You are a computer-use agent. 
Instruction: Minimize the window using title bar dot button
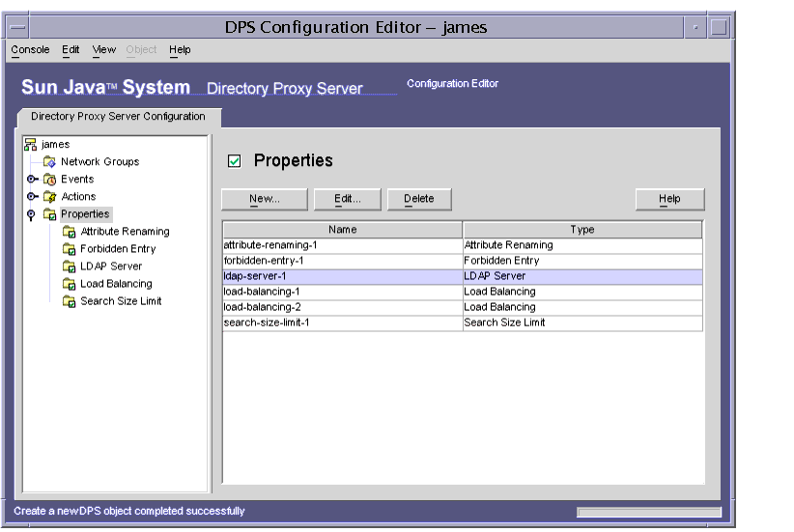[x=695, y=27]
